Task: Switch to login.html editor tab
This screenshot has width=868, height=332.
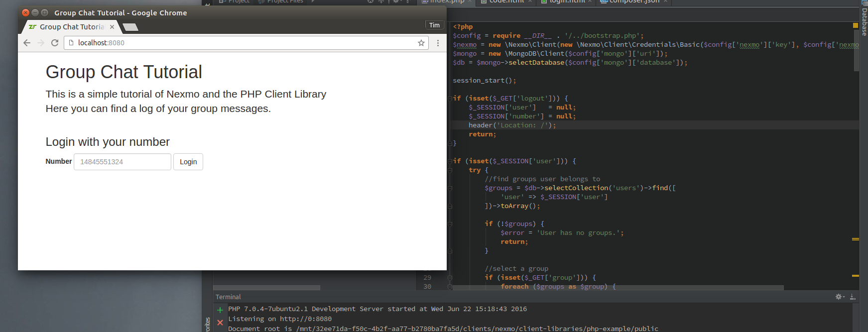Action: tap(567, 2)
